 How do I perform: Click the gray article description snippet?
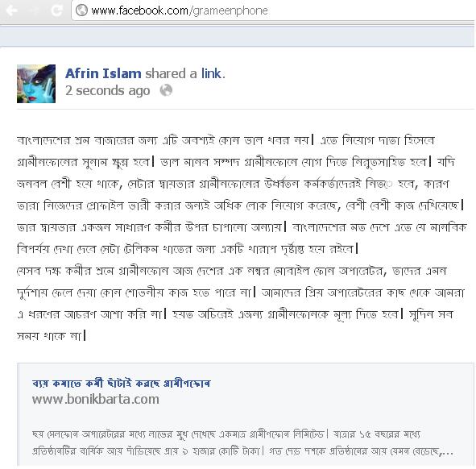tap(242, 442)
